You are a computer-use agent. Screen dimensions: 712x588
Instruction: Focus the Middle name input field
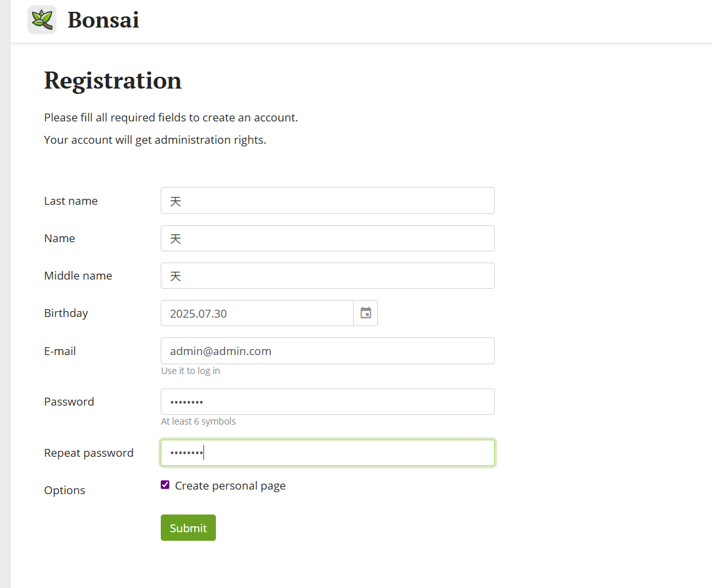[327, 276]
